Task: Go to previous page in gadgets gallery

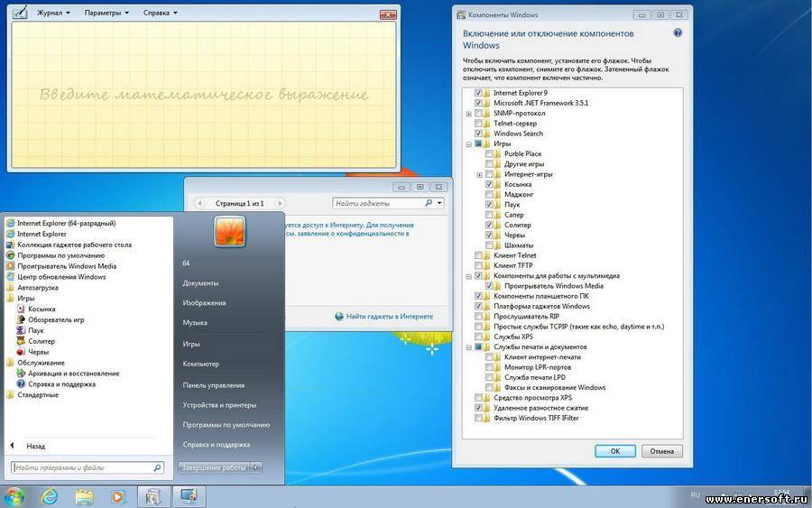Action: [x=200, y=204]
